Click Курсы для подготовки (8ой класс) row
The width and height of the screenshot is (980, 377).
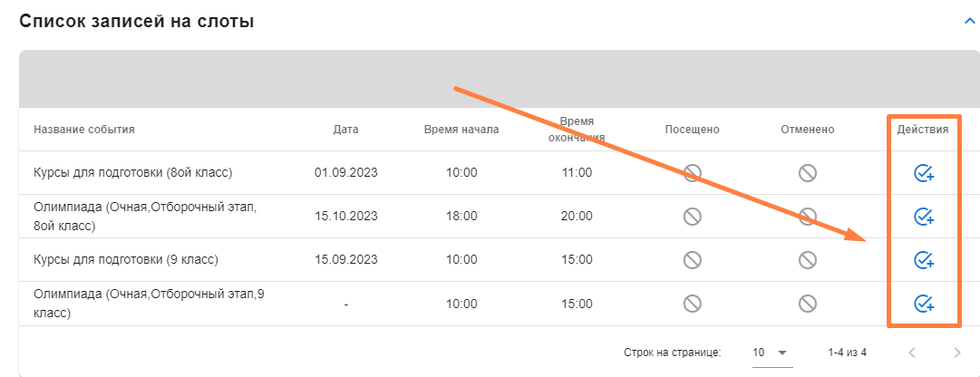pos(133,173)
